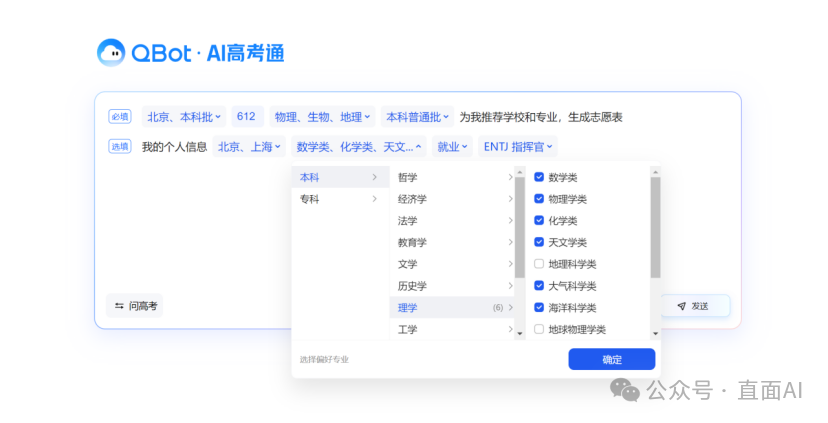Click the 问高考 switch icon

(119, 306)
